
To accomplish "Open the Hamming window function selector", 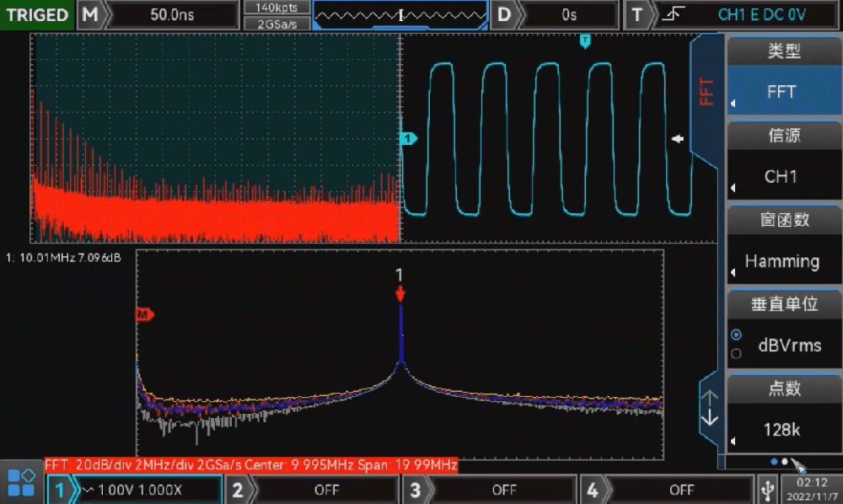I will click(781, 261).
